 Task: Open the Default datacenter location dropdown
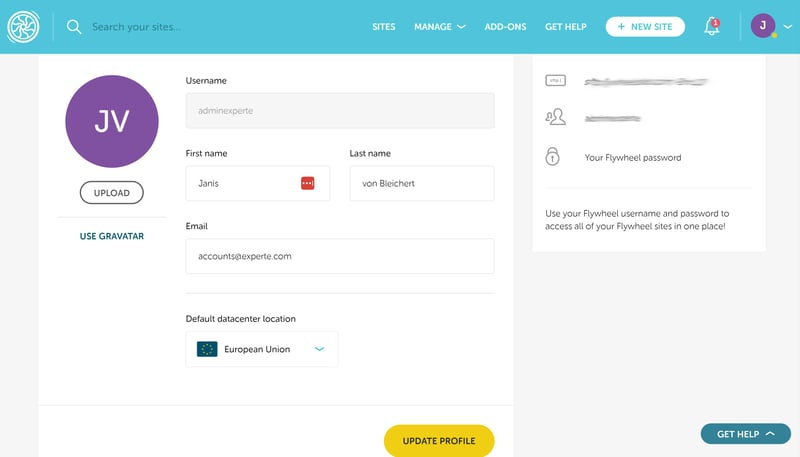coord(262,349)
